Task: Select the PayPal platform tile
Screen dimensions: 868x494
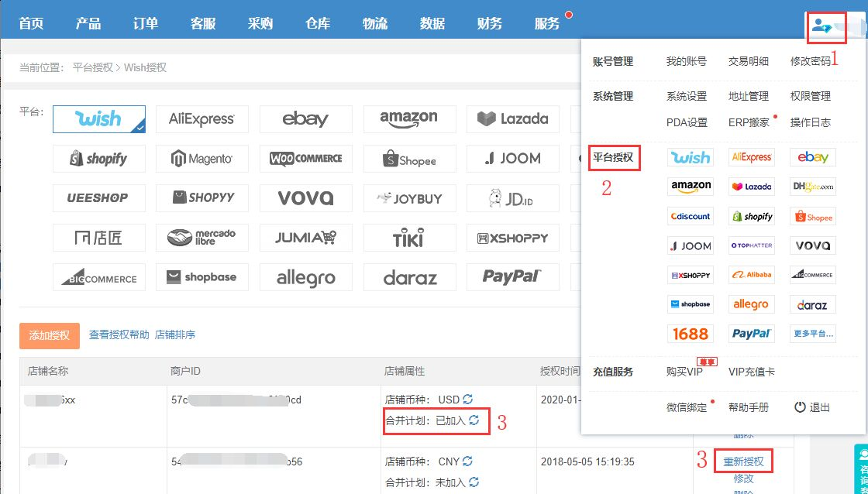Action: pos(512,277)
